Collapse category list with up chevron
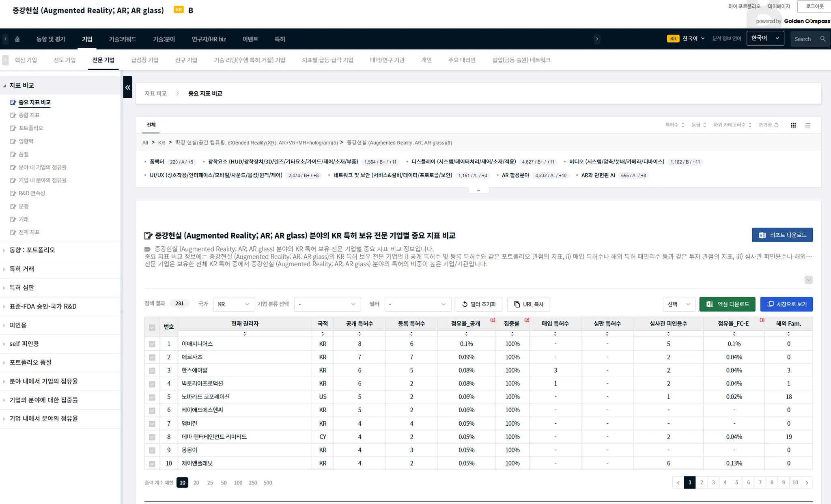The height and width of the screenshot is (504, 831). point(478,190)
